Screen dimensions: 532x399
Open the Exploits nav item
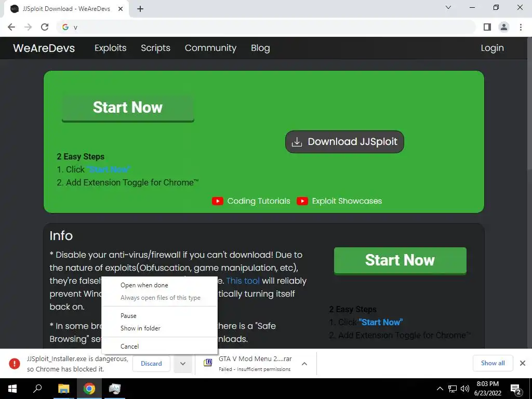[x=110, y=48]
